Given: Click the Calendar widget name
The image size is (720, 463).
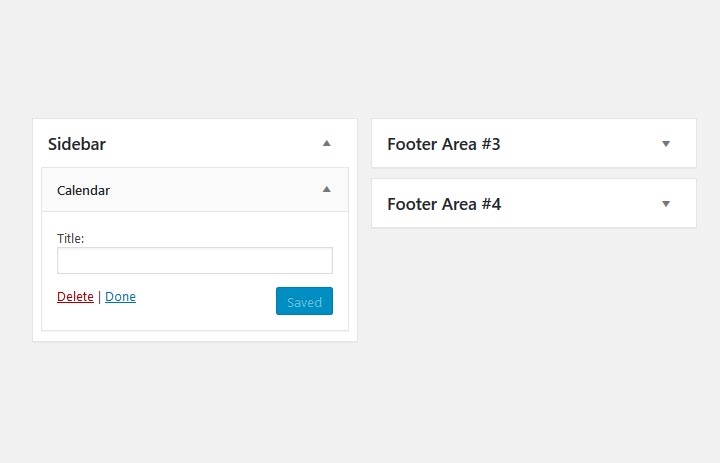Looking at the screenshot, I should (83, 190).
